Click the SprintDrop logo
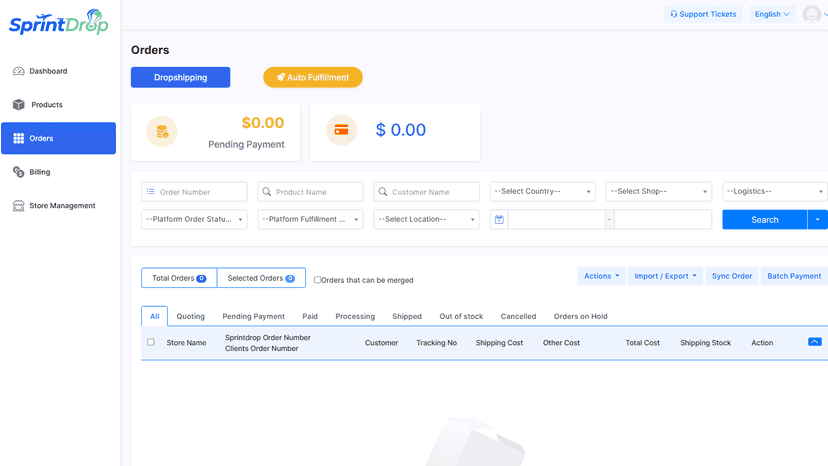Screen dimensions: 828x466 coord(59,22)
